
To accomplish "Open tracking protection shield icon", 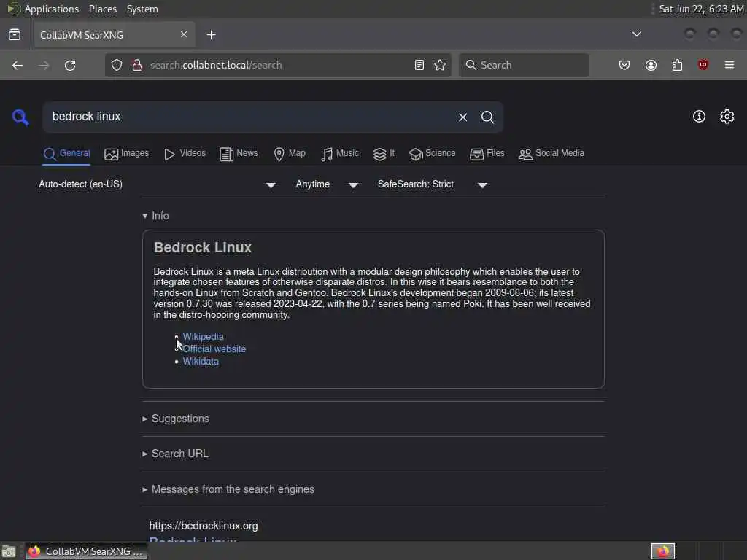I will click(x=117, y=65).
